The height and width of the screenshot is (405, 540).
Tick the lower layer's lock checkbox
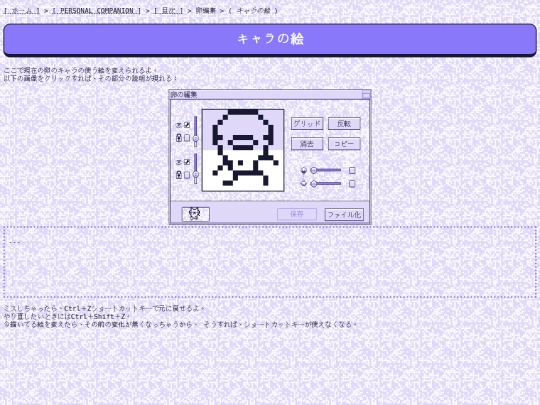187,175
